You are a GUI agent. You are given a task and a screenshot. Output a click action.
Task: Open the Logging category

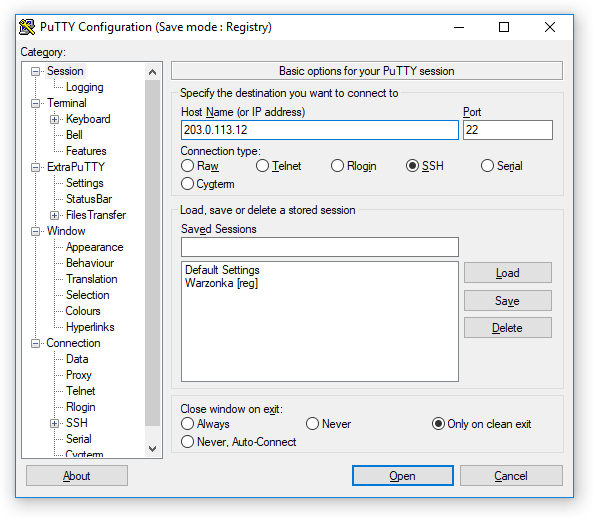84,87
